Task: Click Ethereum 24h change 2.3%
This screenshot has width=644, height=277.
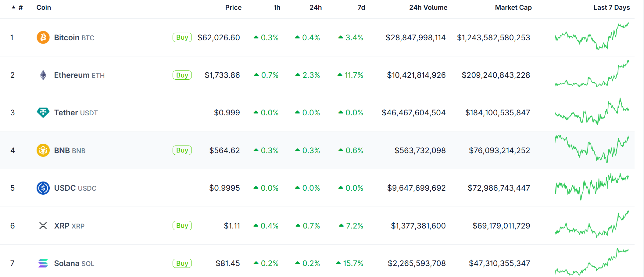Action: [308, 75]
